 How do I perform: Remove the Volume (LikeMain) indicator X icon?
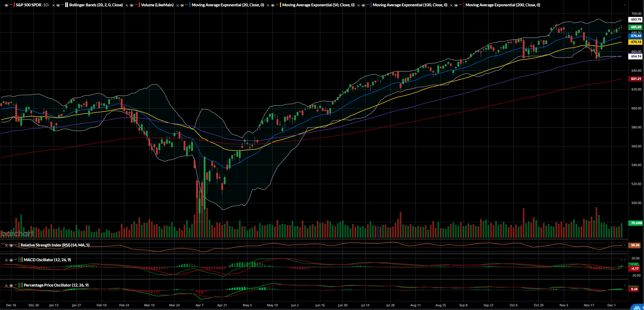point(127,5)
